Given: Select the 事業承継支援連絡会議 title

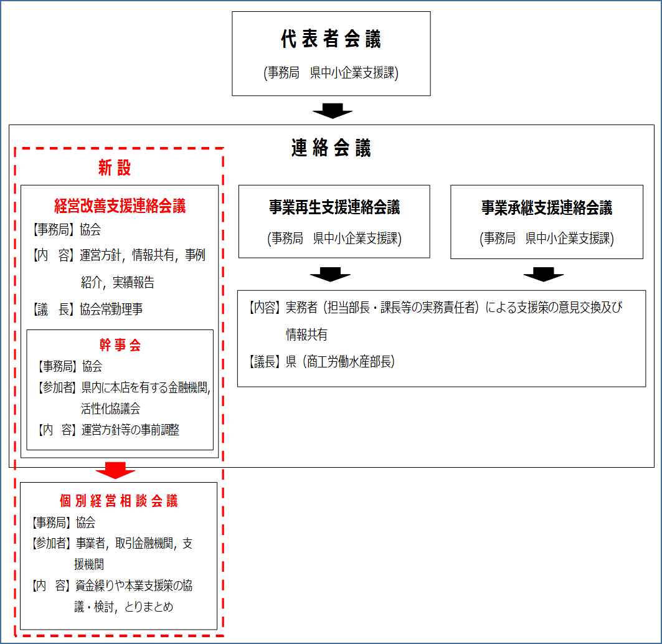Looking at the screenshot, I should pyautogui.click(x=547, y=207).
